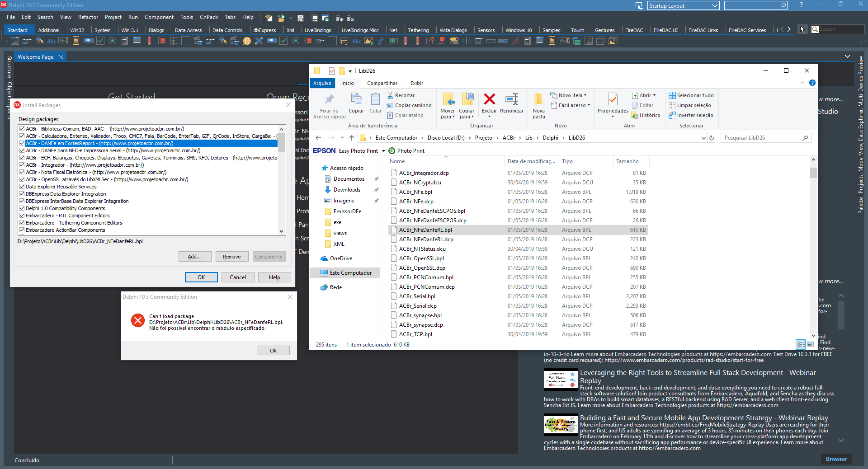Toggle DBExpress InterBase Data Explorer Integration checkbox
The width and height of the screenshot is (868, 469).
coord(22,201)
